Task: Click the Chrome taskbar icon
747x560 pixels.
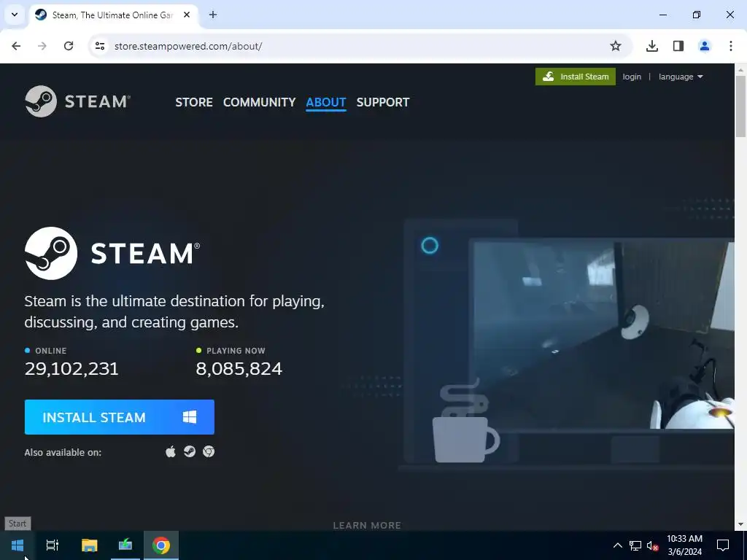Action: click(x=161, y=545)
